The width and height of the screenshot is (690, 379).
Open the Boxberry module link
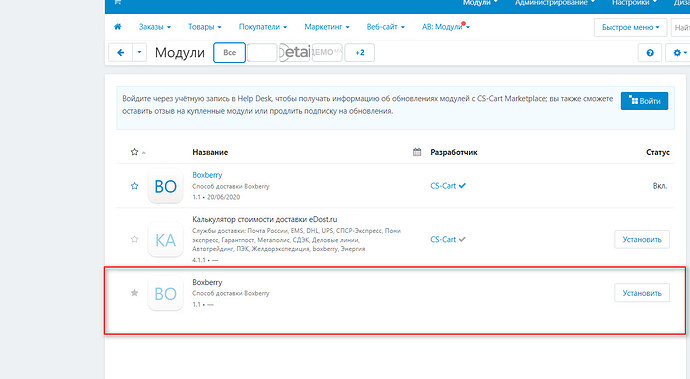(207, 175)
